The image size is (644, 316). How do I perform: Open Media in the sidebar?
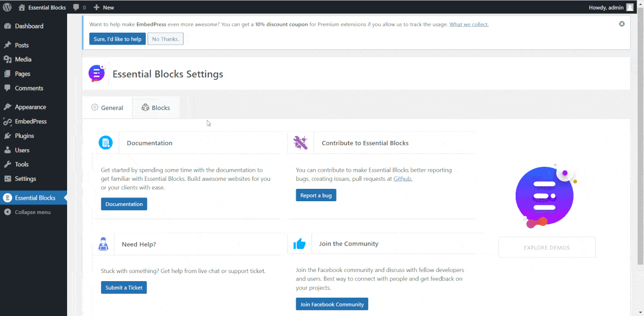tap(33, 60)
